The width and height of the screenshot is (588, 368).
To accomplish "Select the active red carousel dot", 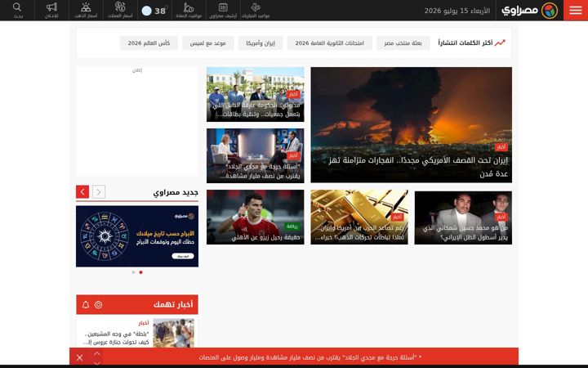I will (141, 272).
